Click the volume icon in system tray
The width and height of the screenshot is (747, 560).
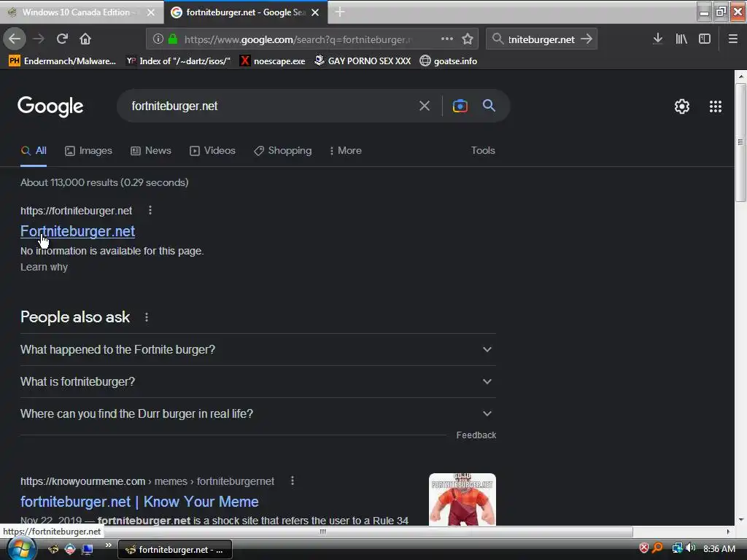[x=691, y=548]
